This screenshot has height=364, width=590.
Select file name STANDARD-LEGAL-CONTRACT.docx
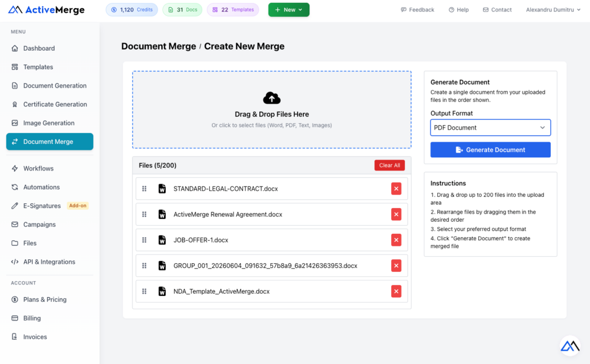tap(225, 189)
